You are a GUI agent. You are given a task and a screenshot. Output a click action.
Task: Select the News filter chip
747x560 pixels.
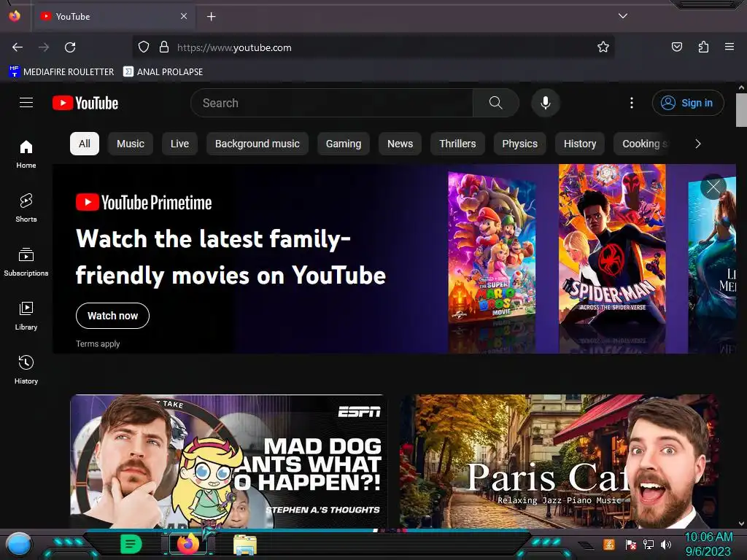click(x=400, y=144)
